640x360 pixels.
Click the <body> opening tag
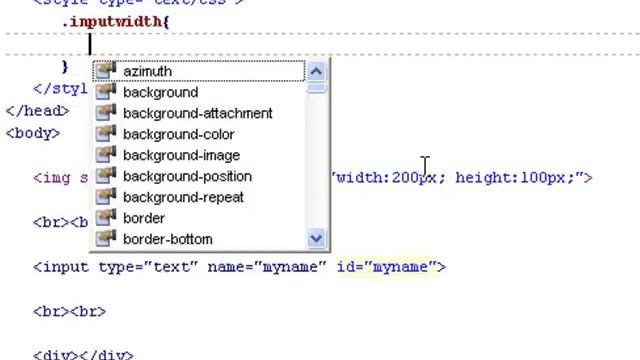pyautogui.click(x=33, y=133)
